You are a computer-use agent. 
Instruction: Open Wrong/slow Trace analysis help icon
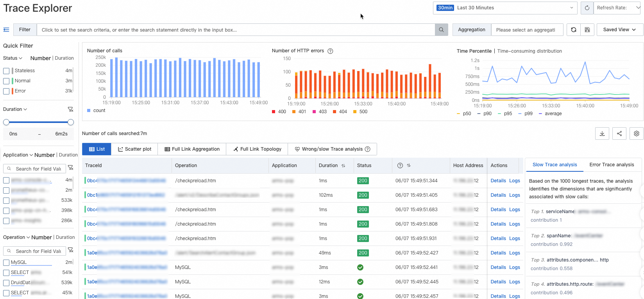[x=367, y=149]
